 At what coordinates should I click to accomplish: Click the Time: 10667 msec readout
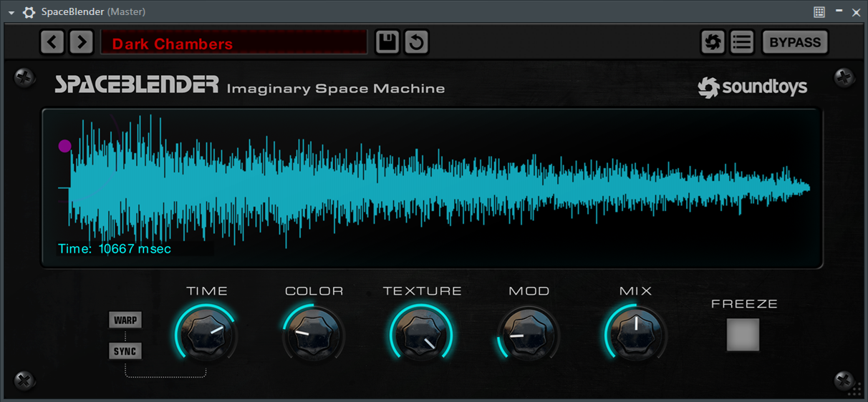coord(115,249)
